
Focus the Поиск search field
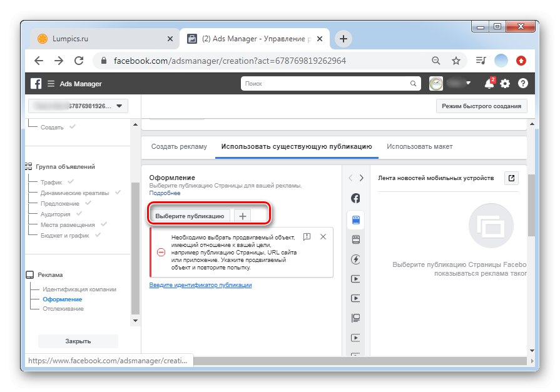(330, 84)
